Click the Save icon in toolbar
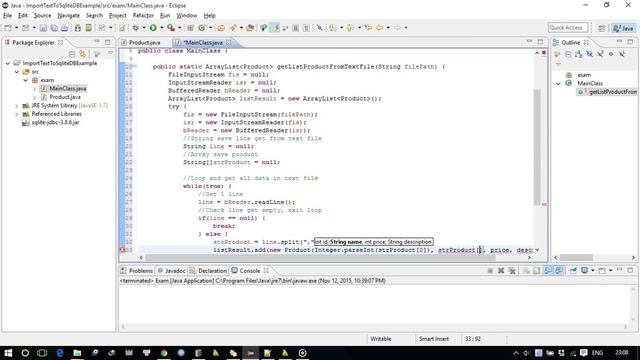Viewport: 640px width, 360px height. click(x=43, y=28)
